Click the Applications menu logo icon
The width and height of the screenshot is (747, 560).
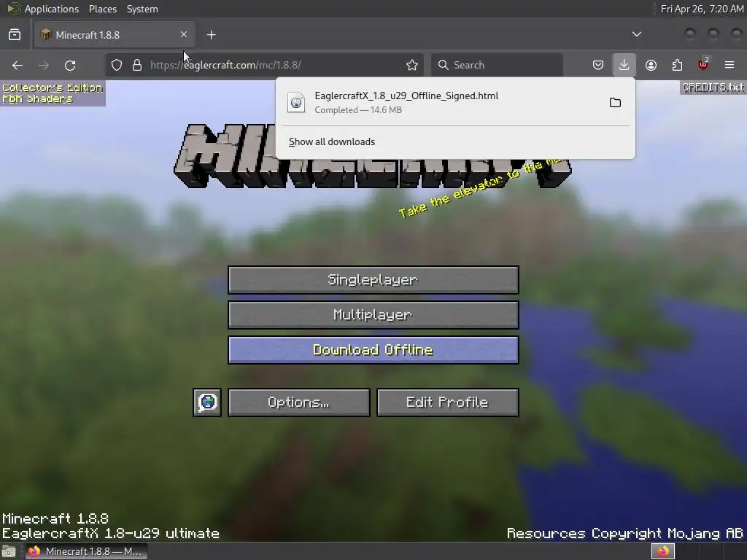point(14,9)
